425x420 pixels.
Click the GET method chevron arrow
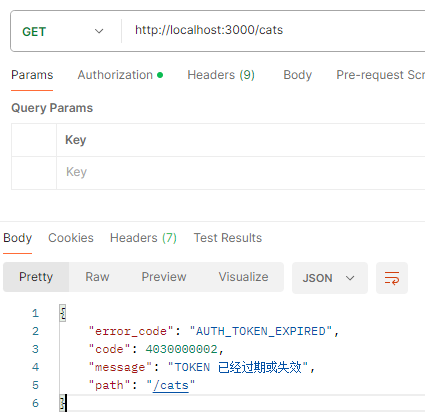[x=99, y=31]
